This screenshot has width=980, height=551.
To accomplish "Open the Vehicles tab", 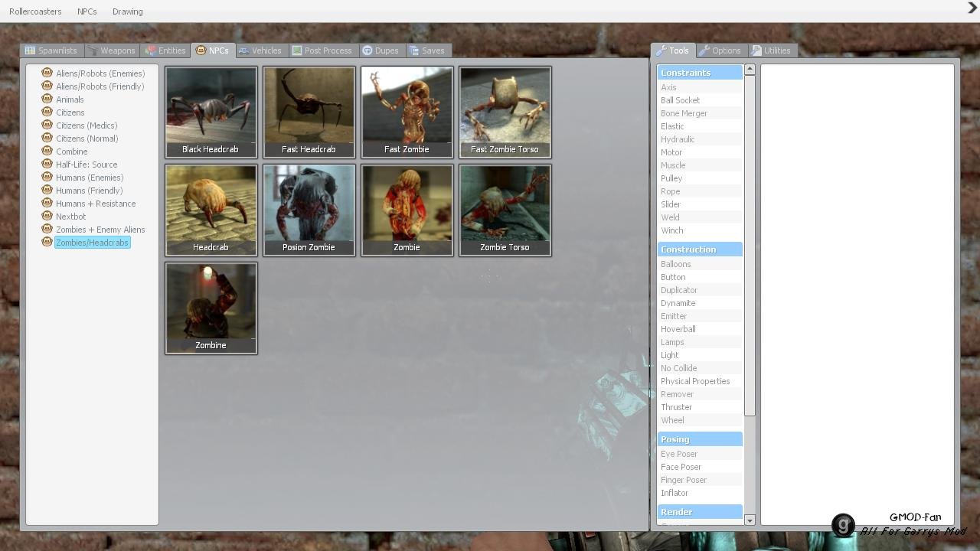I will (x=260, y=51).
